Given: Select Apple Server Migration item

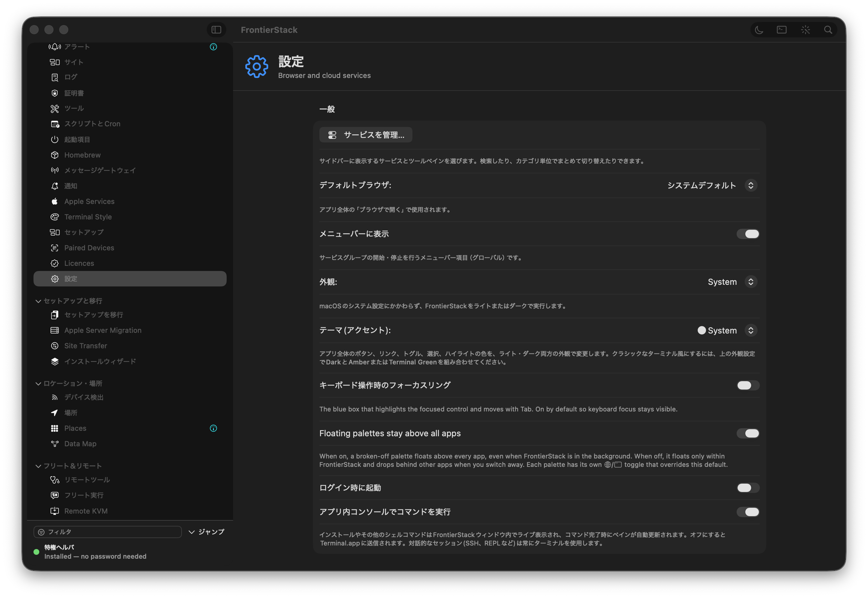Looking at the screenshot, I should (130, 331).
